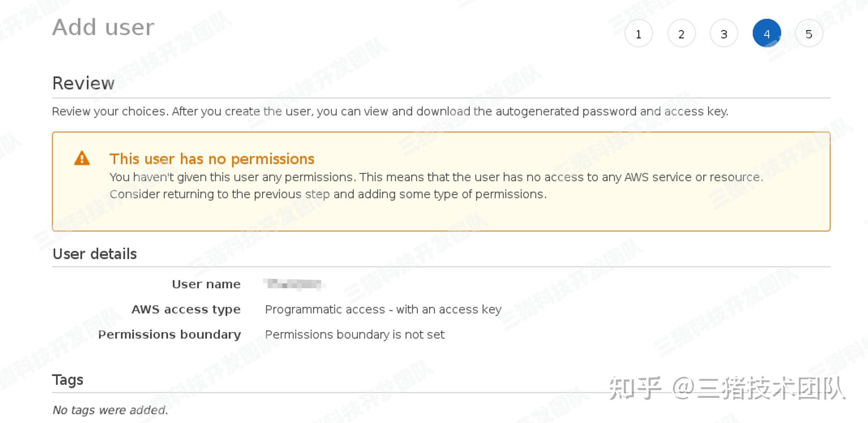Screen dimensions: 868x423
Task: Click the 'AWS access type' label
Action: tap(186, 309)
